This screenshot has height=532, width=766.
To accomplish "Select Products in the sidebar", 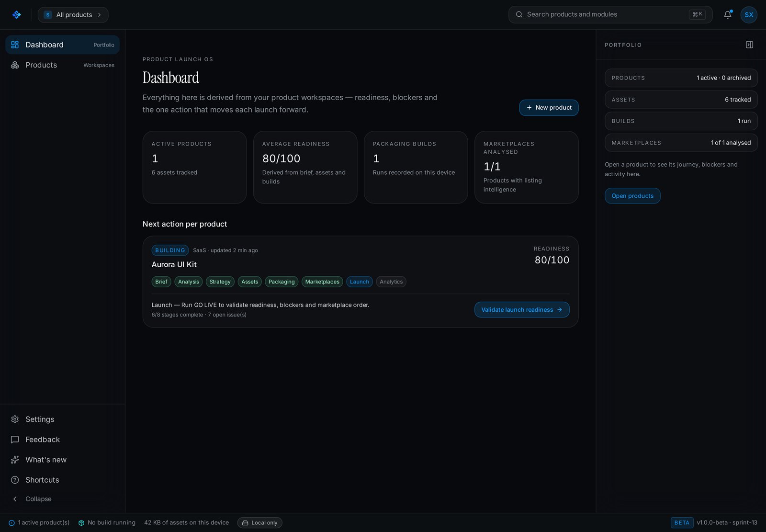I will pyautogui.click(x=63, y=65).
